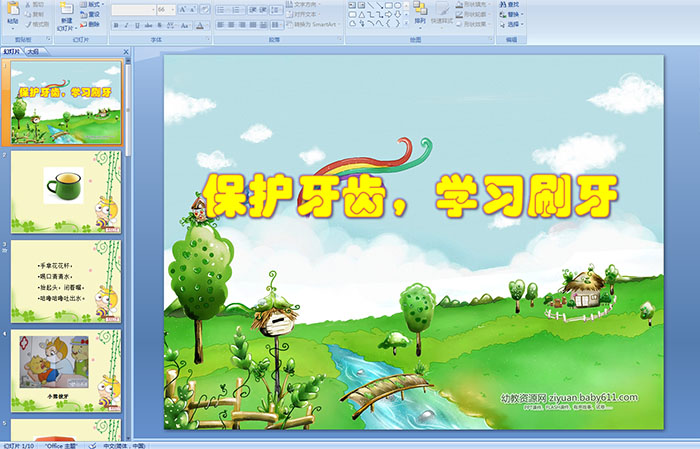Choose the right block arrow shape
The height and width of the screenshot is (449, 700).
388,15
